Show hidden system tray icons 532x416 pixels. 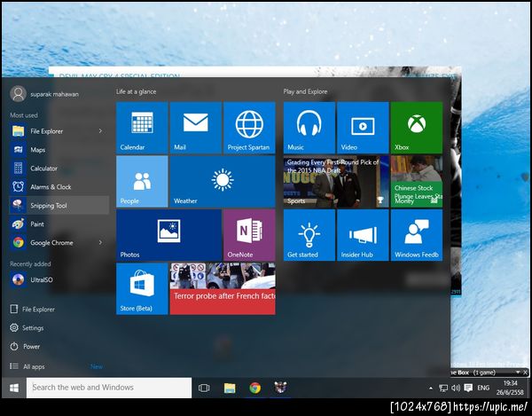pos(431,389)
